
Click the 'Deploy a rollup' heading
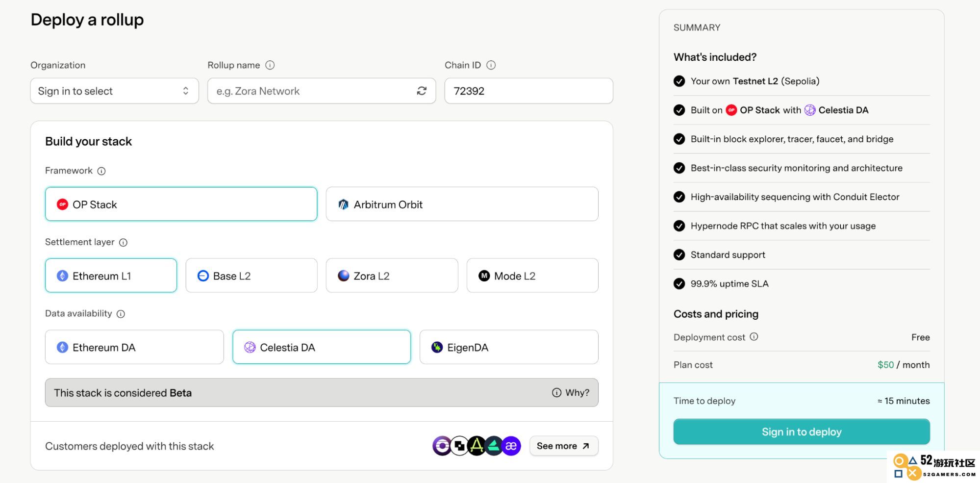87,20
